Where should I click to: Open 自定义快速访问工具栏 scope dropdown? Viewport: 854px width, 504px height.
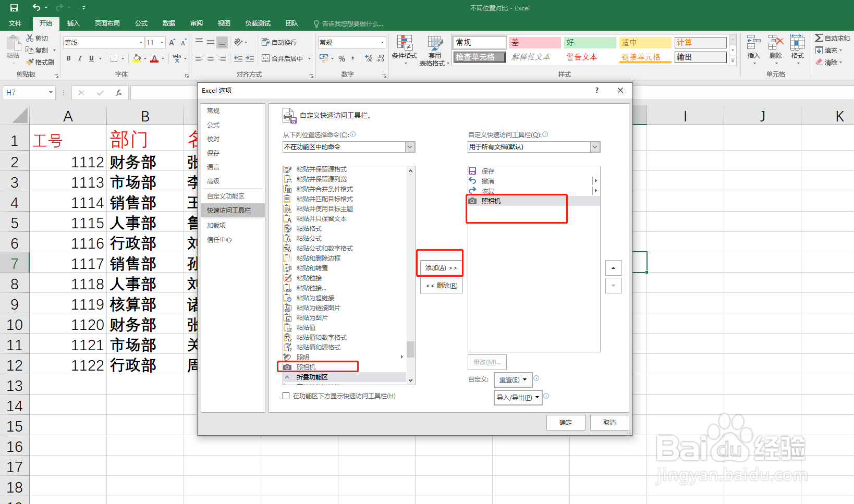coord(595,147)
